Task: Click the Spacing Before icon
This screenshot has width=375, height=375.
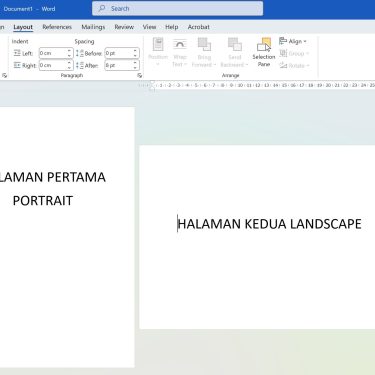Action: tap(80, 53)
